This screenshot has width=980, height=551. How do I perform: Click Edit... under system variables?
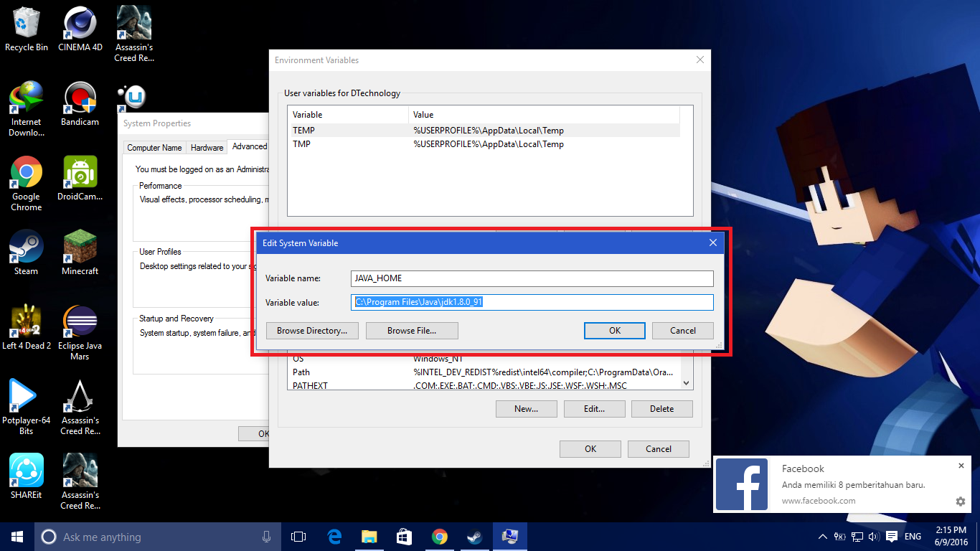point(594,409)
